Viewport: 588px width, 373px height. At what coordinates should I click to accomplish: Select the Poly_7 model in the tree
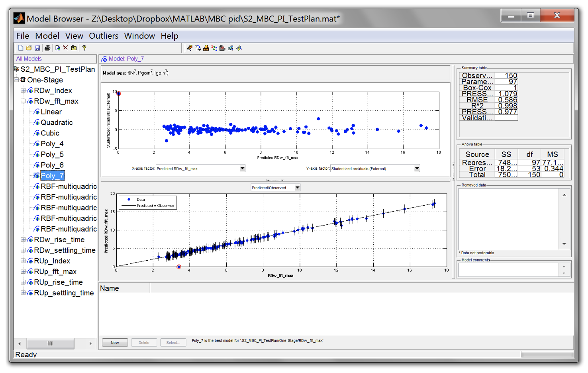(x=52, y=176)
